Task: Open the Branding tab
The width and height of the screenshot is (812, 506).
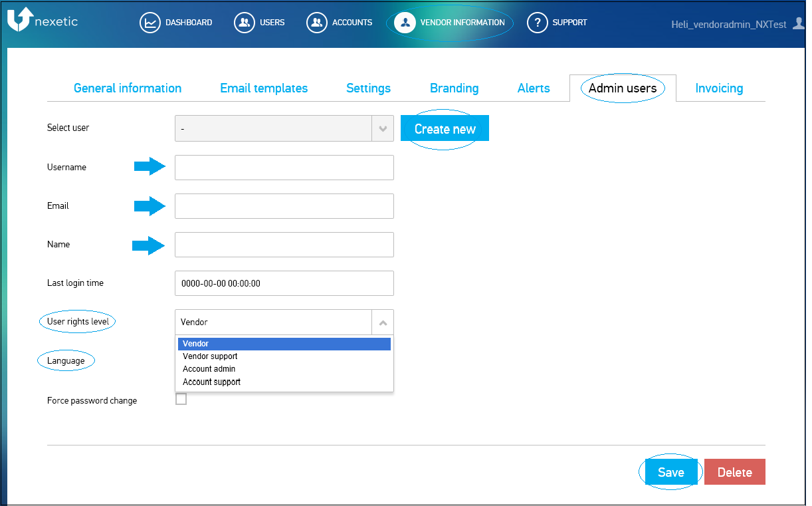Action: [454, 88]
